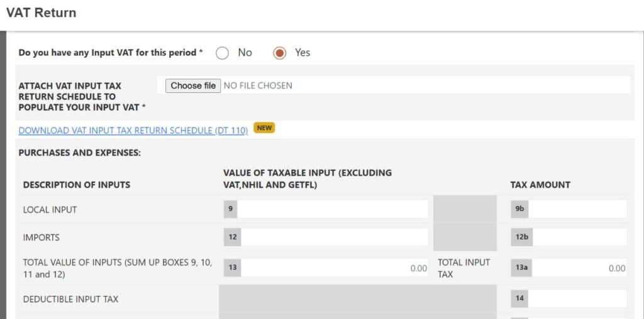Click the Choose file button
Image resolution: width=644 pixels, height=319 pixels.
click(x=193, y=85)
